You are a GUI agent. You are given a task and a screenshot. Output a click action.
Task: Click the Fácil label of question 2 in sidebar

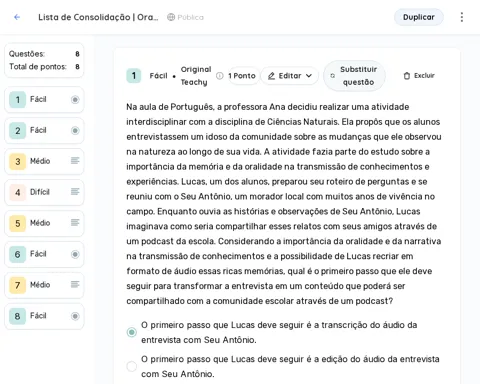pyautogui.click(x=38, y=130)
